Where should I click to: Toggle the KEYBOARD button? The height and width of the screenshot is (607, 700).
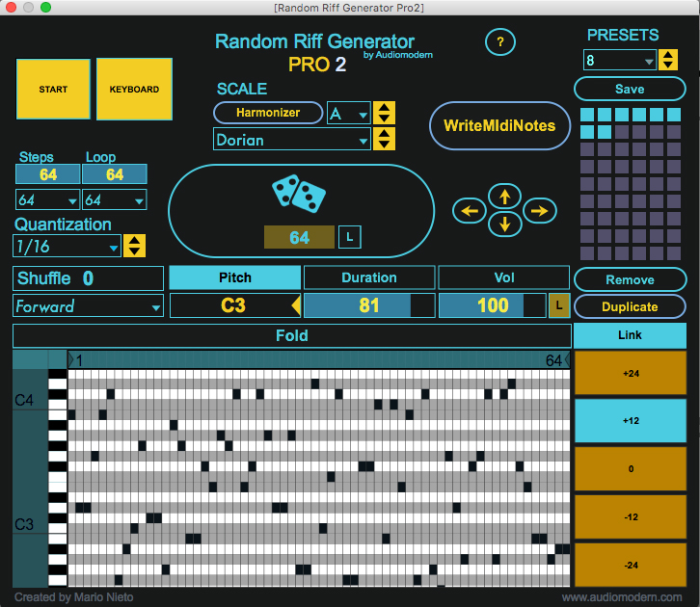coord(134,90)
